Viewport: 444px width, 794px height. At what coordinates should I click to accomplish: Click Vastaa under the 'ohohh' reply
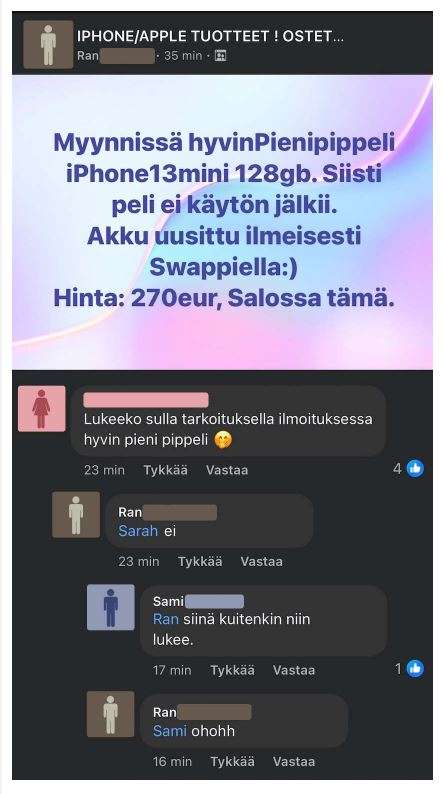(294, 761)
